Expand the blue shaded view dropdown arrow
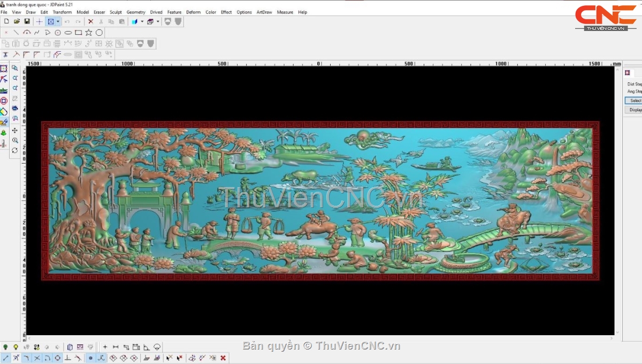The width and height of the screenshot is (642, 364). [142, 21]
